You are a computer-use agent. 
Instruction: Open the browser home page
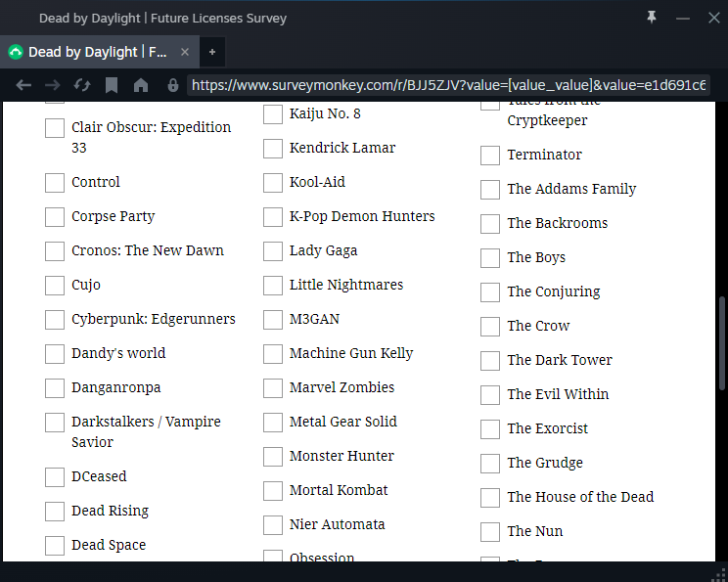[x=141, y=85]
